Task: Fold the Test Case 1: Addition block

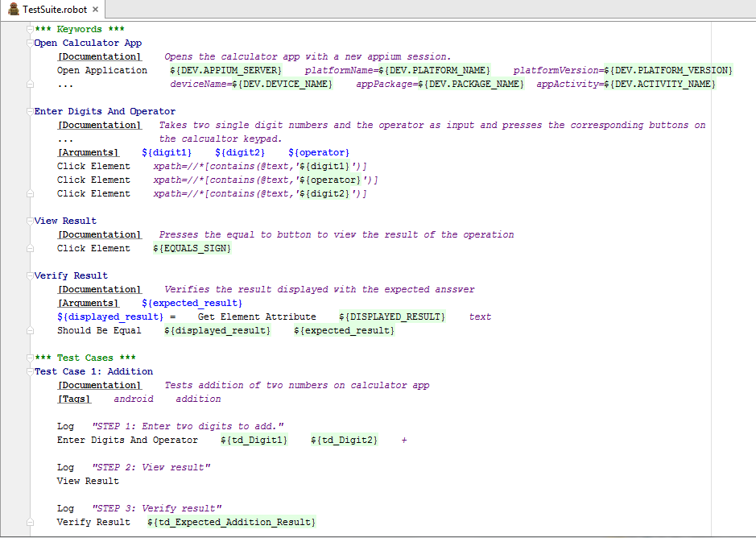Action: pyautogui.click(x=30, y=372)
